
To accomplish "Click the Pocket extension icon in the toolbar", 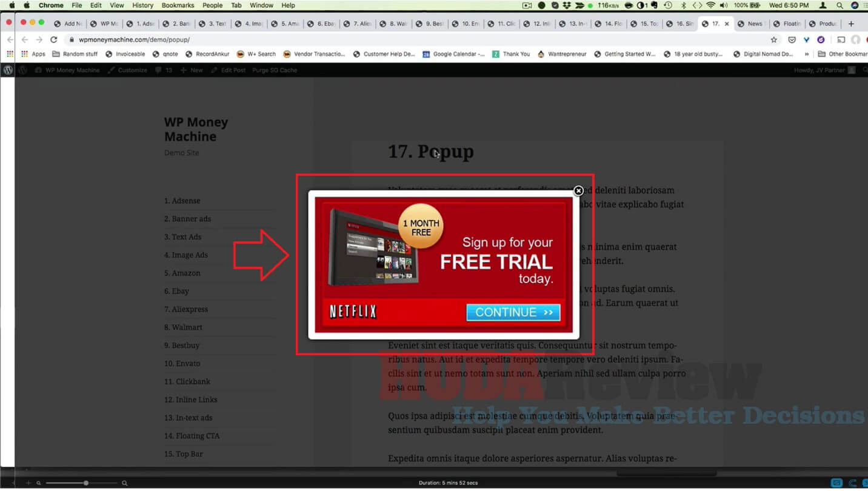I will click(x=792, y=39).
